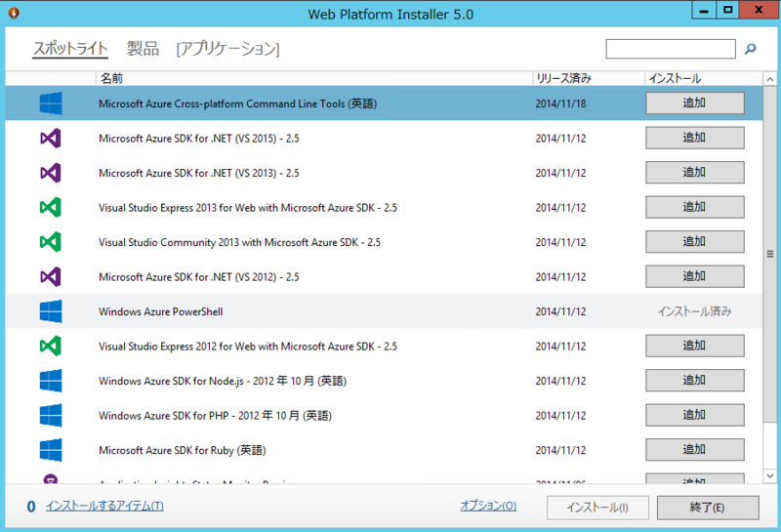Minimize the Web Platform Installer window
The image size is (781, 532).
[x=704, y=10]
